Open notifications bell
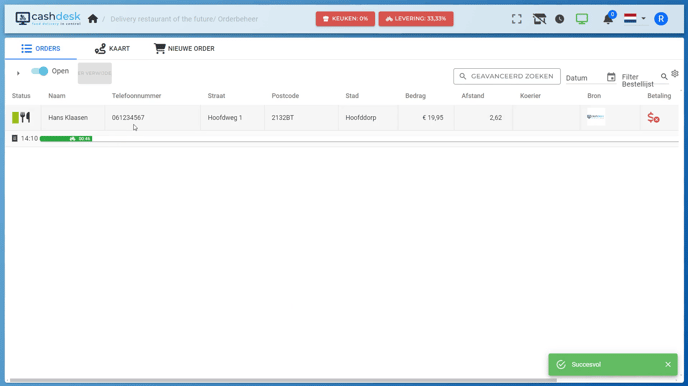The width and height of the screenshot is (688, 386). (608, 19)
